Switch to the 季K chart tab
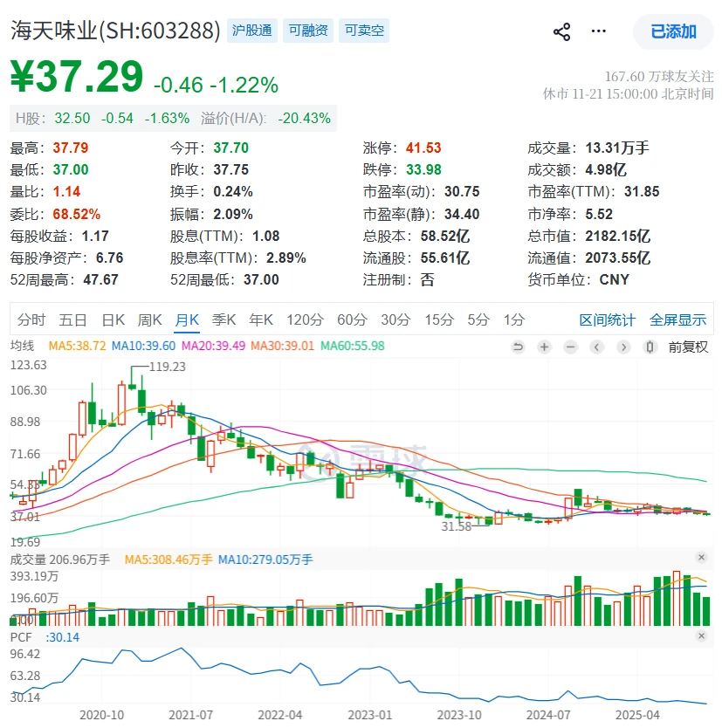Viewport: 722px width, 728px height. (x=223, y=319)
